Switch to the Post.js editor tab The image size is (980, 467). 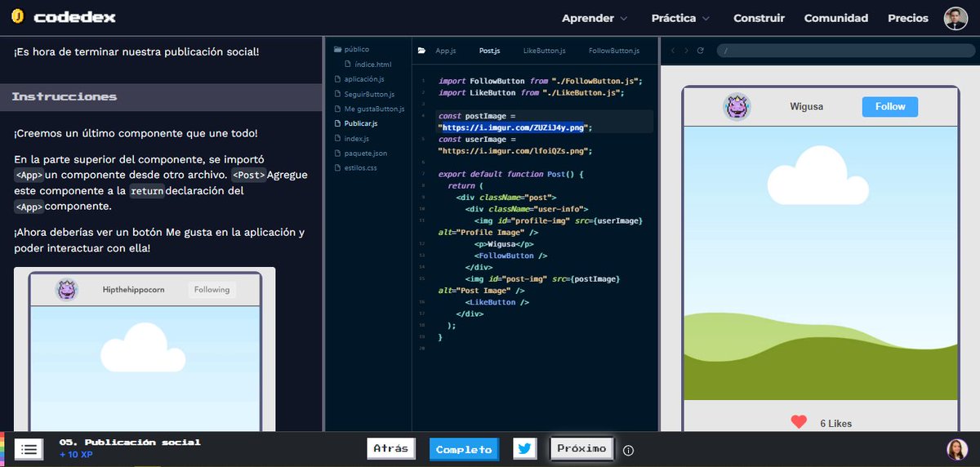point(489,51)
